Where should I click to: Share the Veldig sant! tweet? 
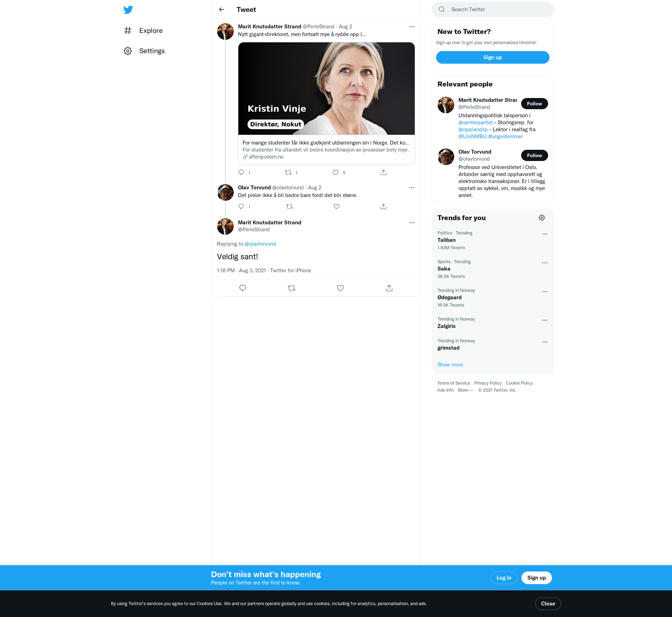pyautogui.click(x=389, y=288)
